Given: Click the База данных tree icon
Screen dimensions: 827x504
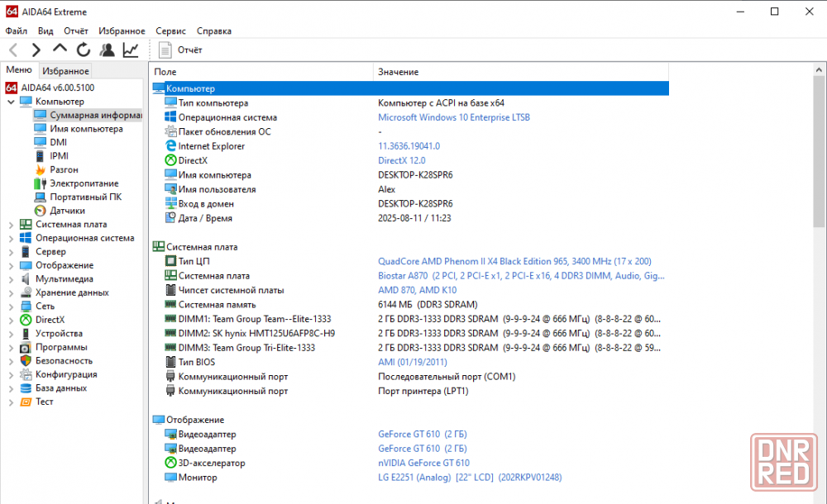Looking at the screenshot, I should click(x=26, y=388).
